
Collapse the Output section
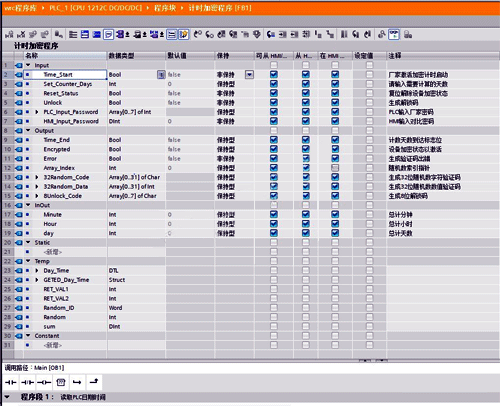pyautogui.click(x=28, y=131)
